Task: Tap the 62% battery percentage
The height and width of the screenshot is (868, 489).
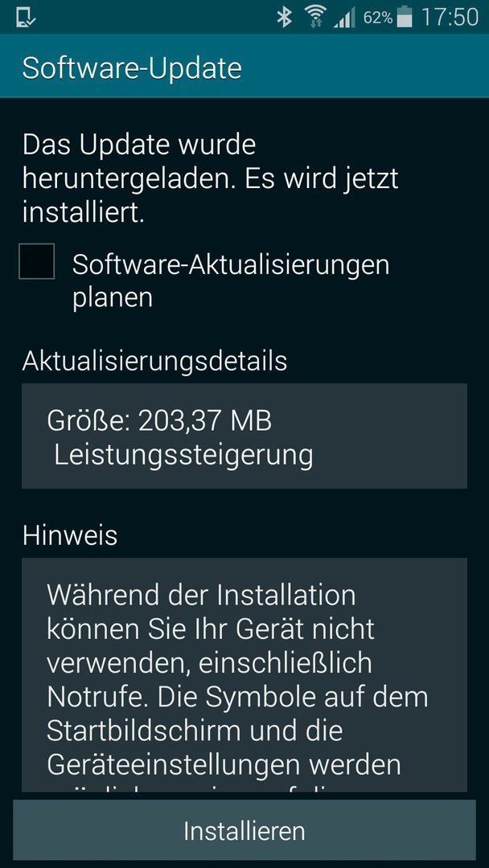Action: click(x=378, y=18)
